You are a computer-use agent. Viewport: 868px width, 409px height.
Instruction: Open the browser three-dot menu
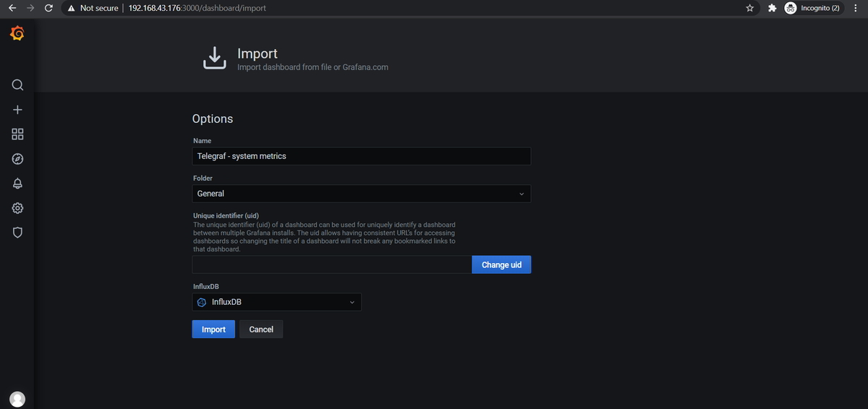[856, 8]
